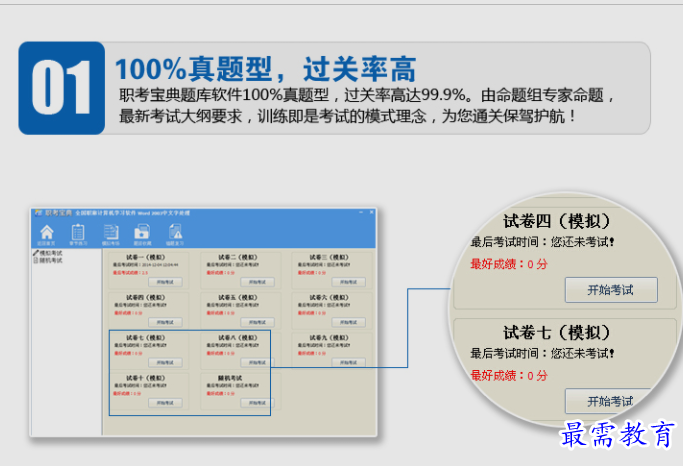Click 最后考试时间 line under magnified 试卷四
683x466 pixels.
[542, 242]
